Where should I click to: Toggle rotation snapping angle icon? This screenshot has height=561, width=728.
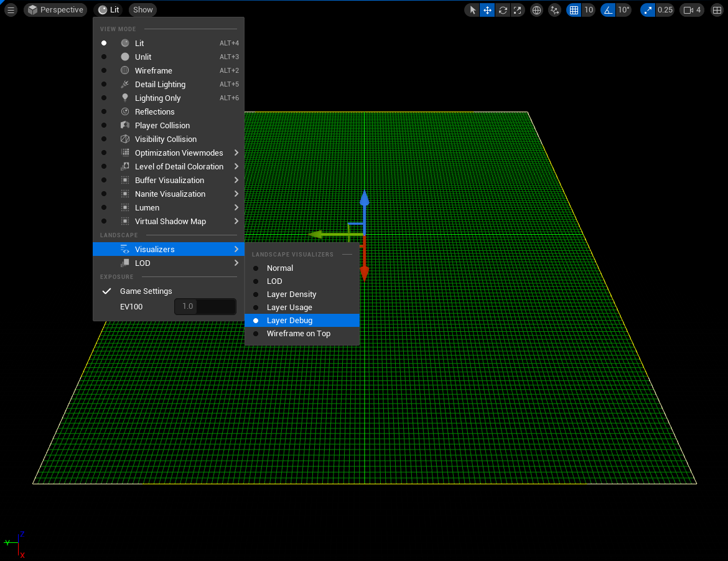(x=607, y=9)
